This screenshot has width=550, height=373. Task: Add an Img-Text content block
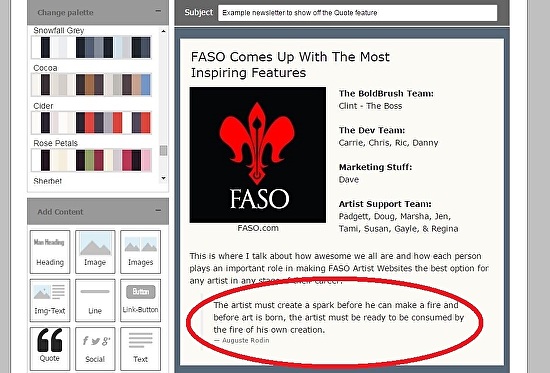[50, 300]
